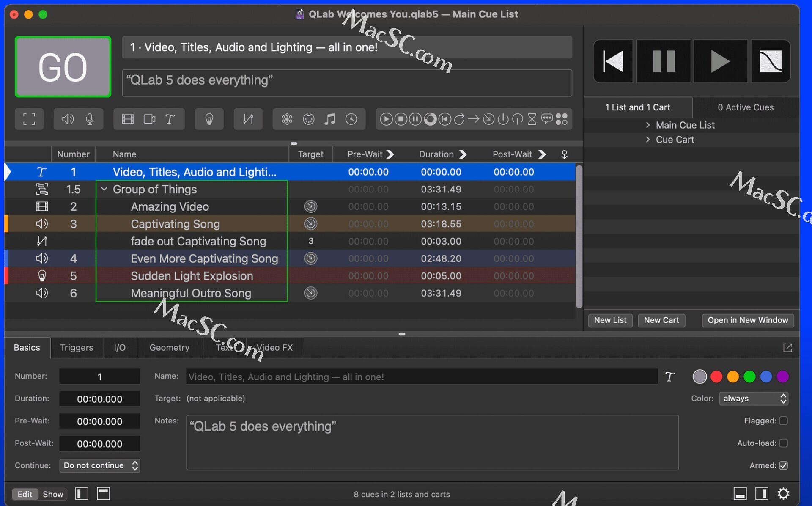
Task: Open the Video FX tab
Action: pos(274,348)
